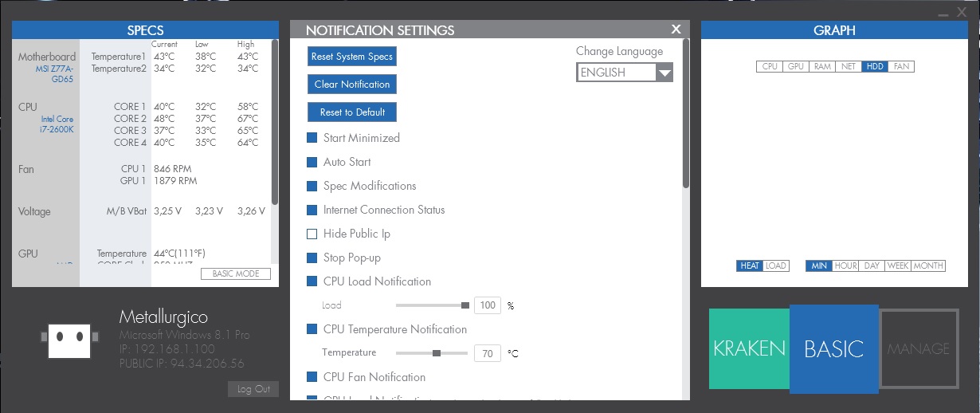Open the KRAKEN tile
980x413 pixels.
click(x=749, y=348)
